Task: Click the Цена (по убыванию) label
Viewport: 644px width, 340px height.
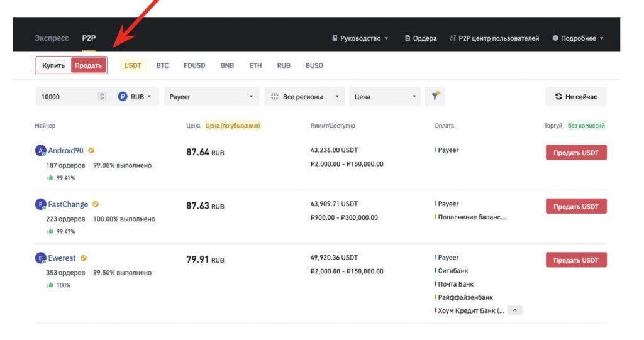Action: (233, 126)
